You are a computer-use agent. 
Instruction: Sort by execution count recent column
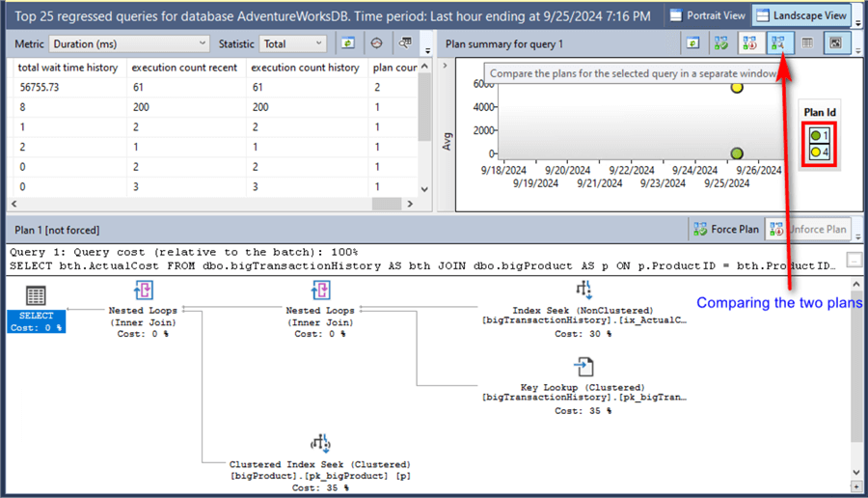(x=184, y=68)
